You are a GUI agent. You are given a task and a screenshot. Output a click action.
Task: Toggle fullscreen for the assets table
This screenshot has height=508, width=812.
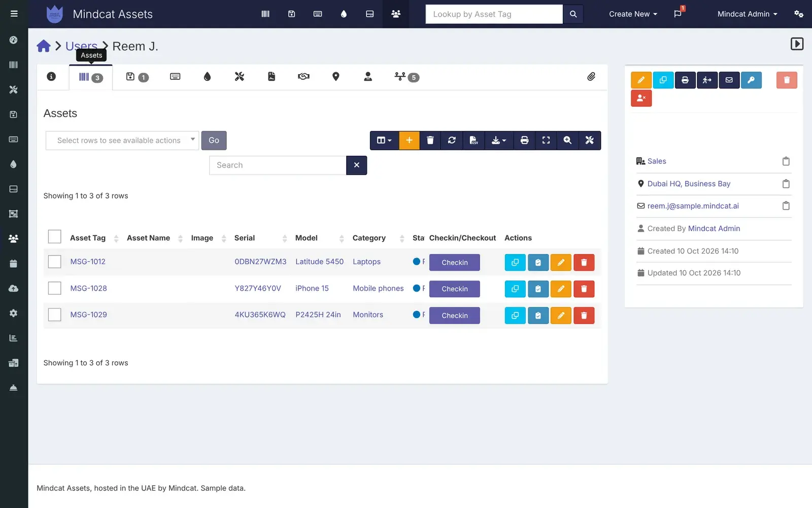coord(546,140)
